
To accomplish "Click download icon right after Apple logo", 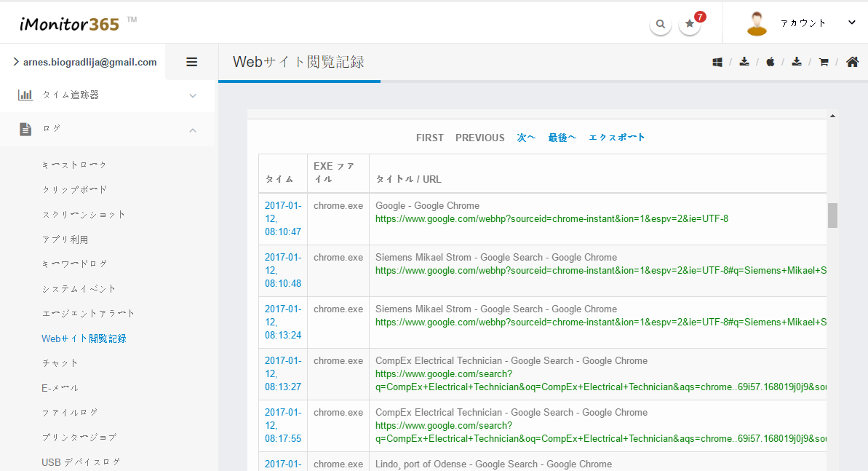I will click(797, 61).
